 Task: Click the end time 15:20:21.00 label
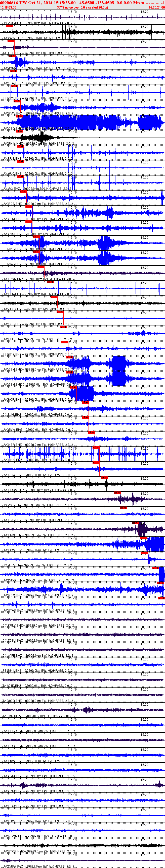[x=156, y=7]
